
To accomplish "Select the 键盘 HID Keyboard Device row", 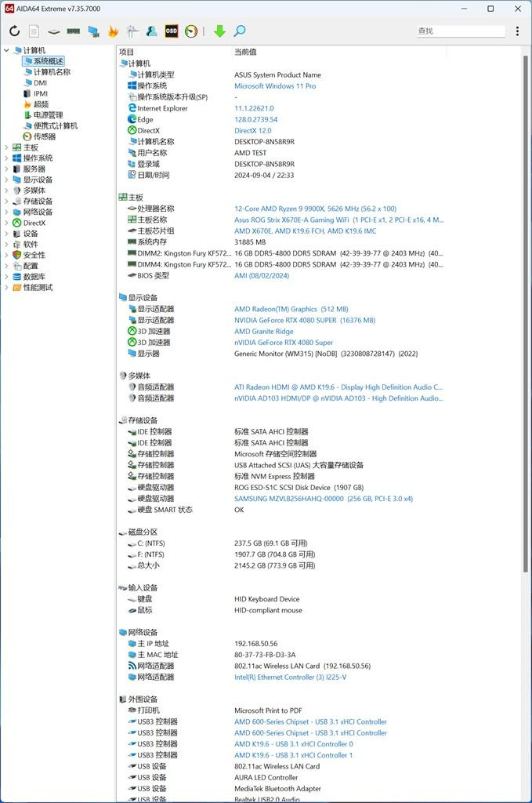I will coord(281,598).
